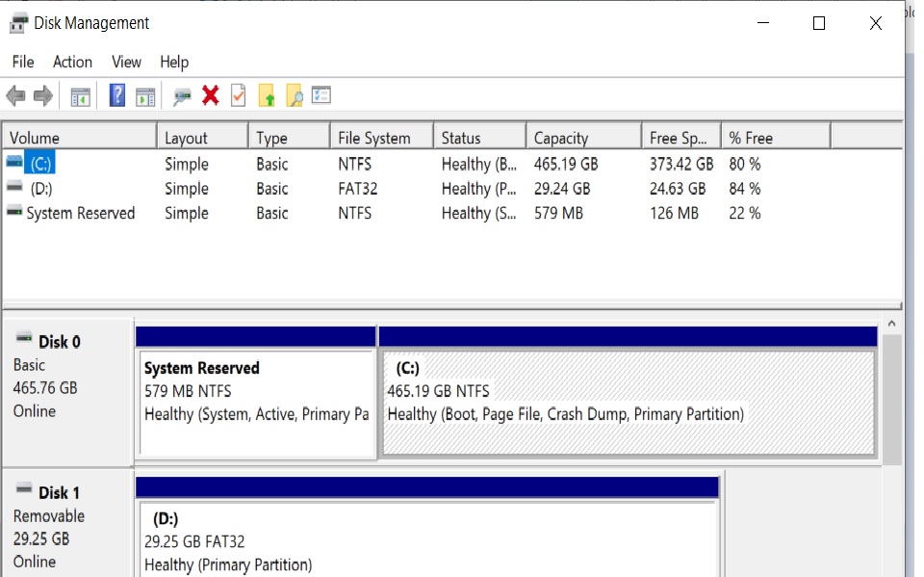Click the checklist settings toolbar icon
Viewport: 924px width, 577px height.
point(321,95)
